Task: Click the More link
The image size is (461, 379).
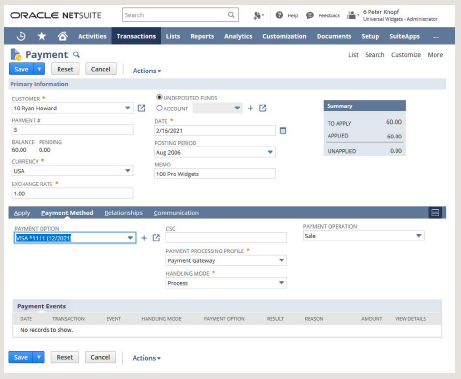Action: coord(435,55)
